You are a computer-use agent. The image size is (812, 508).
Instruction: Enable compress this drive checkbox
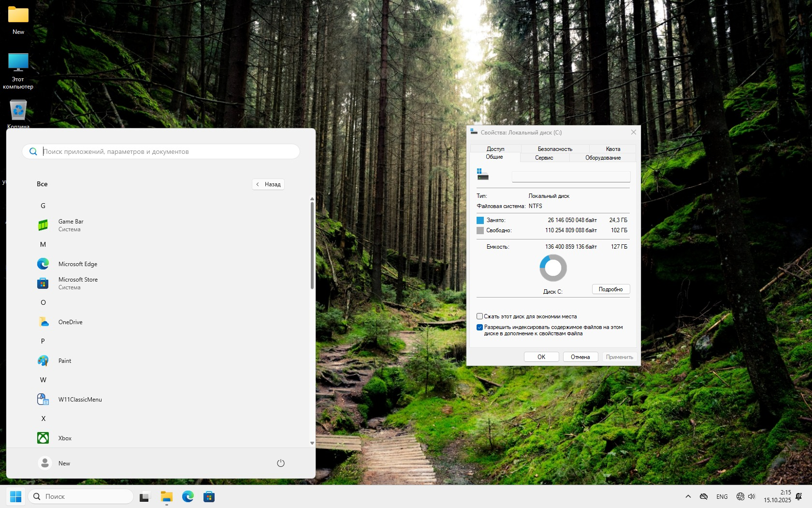pyautogui.click(x=480, y=316)
